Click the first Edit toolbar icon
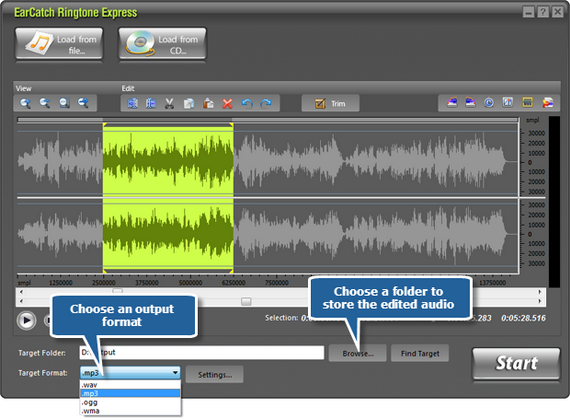The image size is (570, 420). [132, 104]
